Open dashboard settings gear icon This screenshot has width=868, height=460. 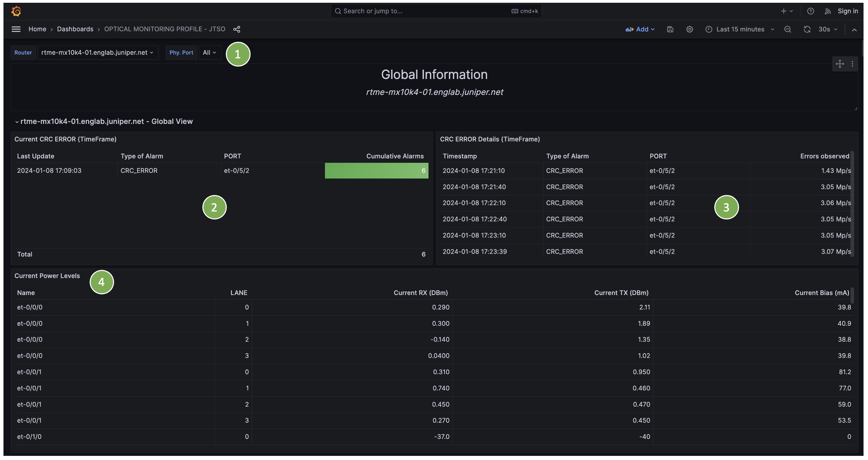coord(689,29)
